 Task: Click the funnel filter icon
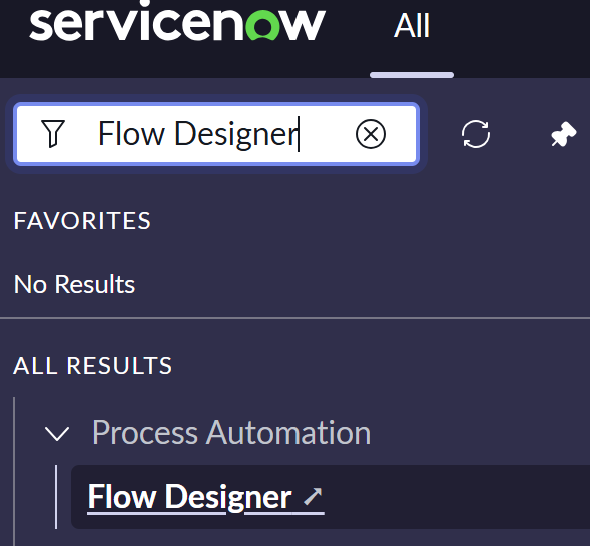pos(53,133)
